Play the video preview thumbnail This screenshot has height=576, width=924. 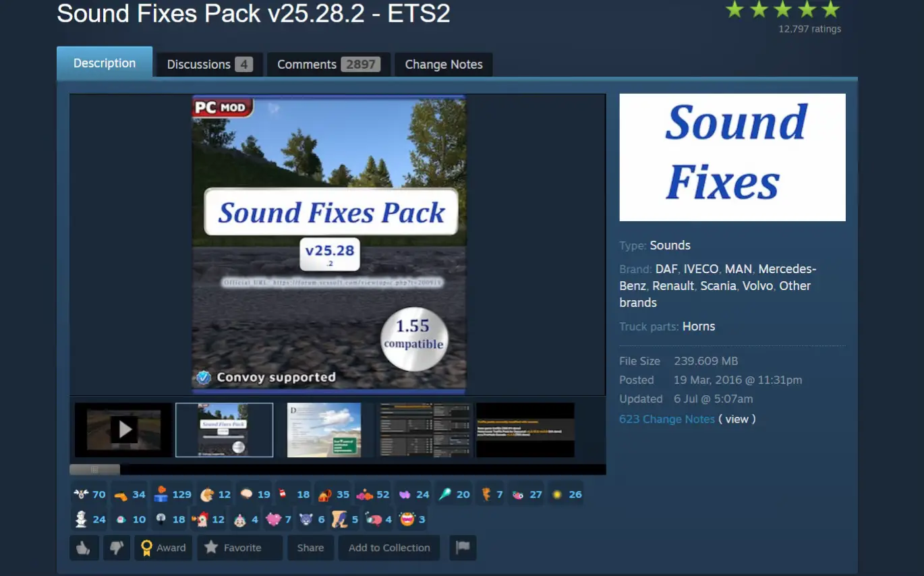pos(123,430)
